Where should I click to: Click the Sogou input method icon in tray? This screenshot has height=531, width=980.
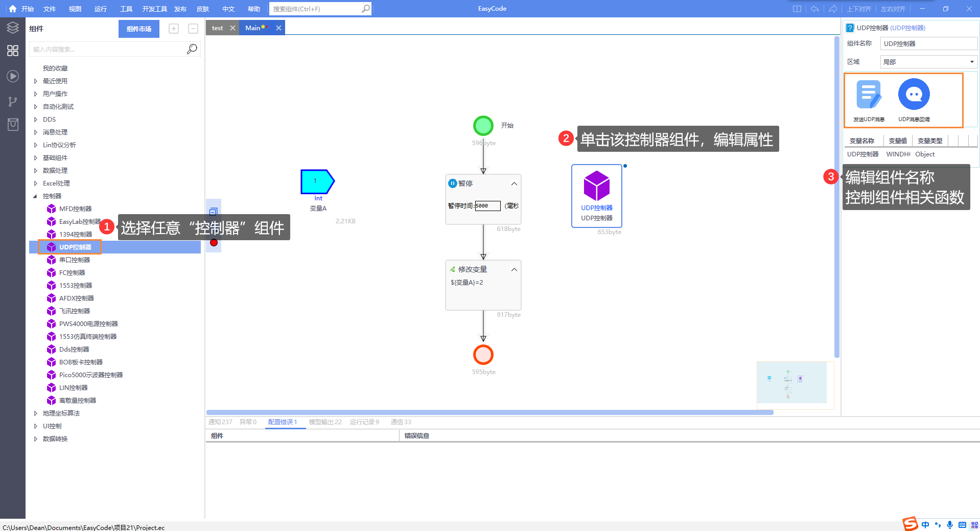pyautogui.click(x=910, y=524)
